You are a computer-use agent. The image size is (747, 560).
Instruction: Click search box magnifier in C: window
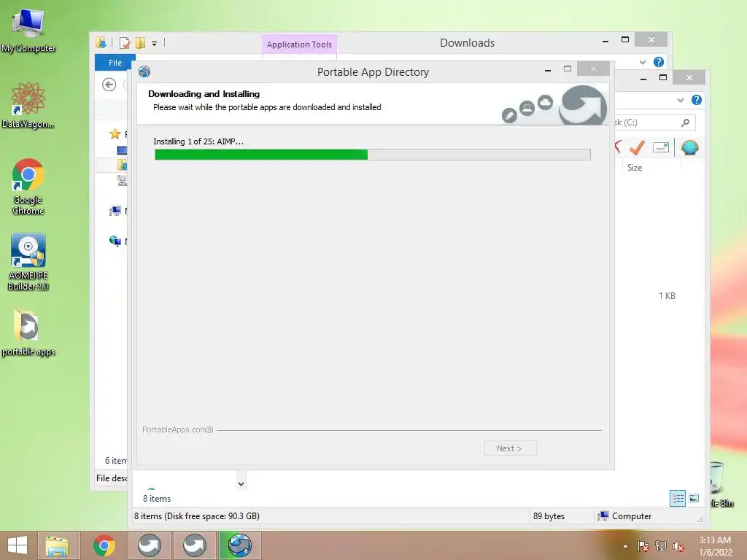point(685,122)
